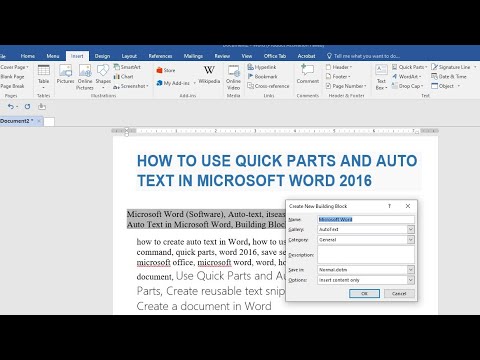Expand the Category combo box arrow
Viewport: 480px width, 360px height.
click(x=411, y=240)
